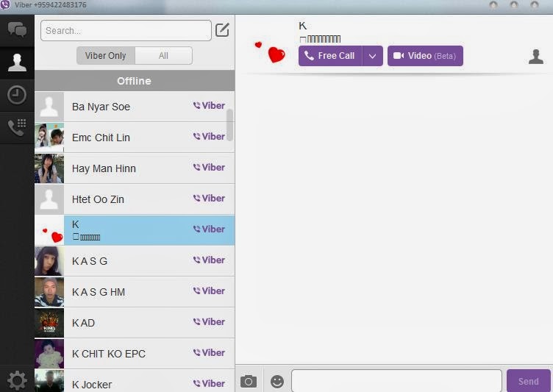
Task: Click the K AD contact avatar
Action: tap(49, 323)
